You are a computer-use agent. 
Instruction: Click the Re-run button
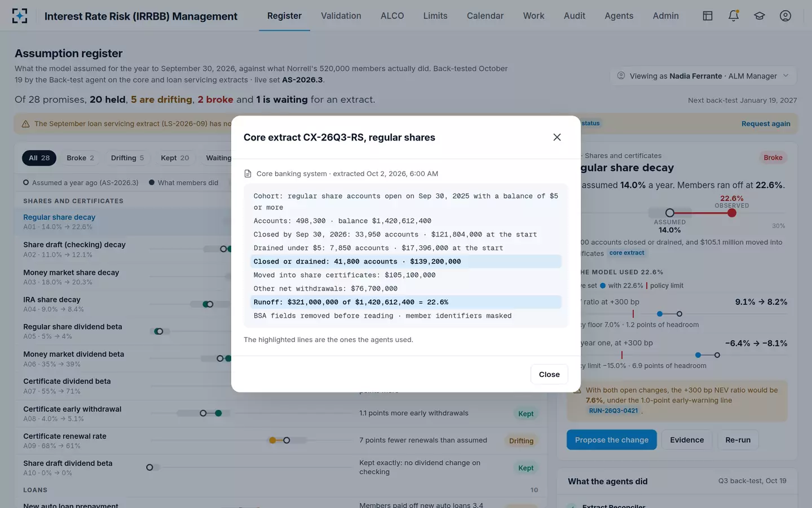pyautogui.click(x=738, y=440)
